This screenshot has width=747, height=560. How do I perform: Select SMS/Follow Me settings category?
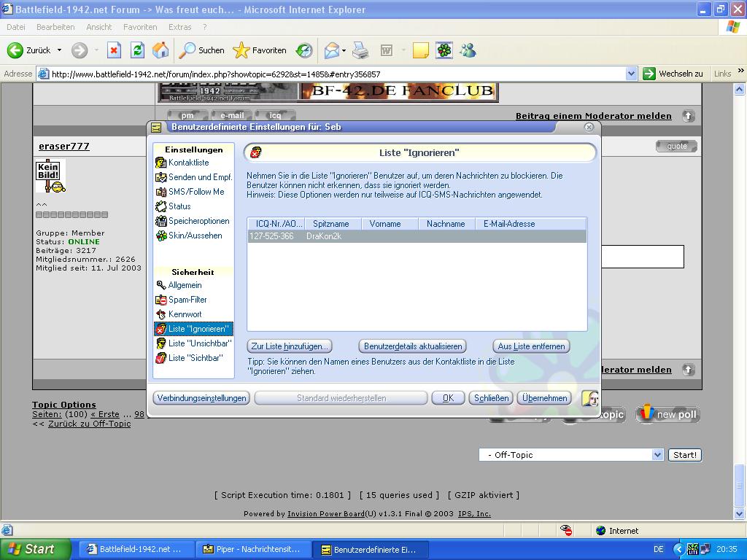click(190, 192)
